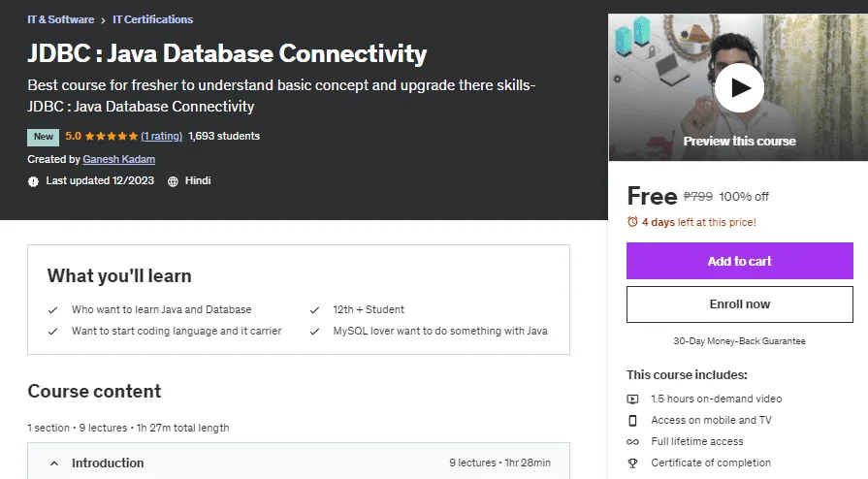The width and height of the screenshot is (868, 479).
Task: Click the infinity lifetime access icon
Action: click(632, 442)
